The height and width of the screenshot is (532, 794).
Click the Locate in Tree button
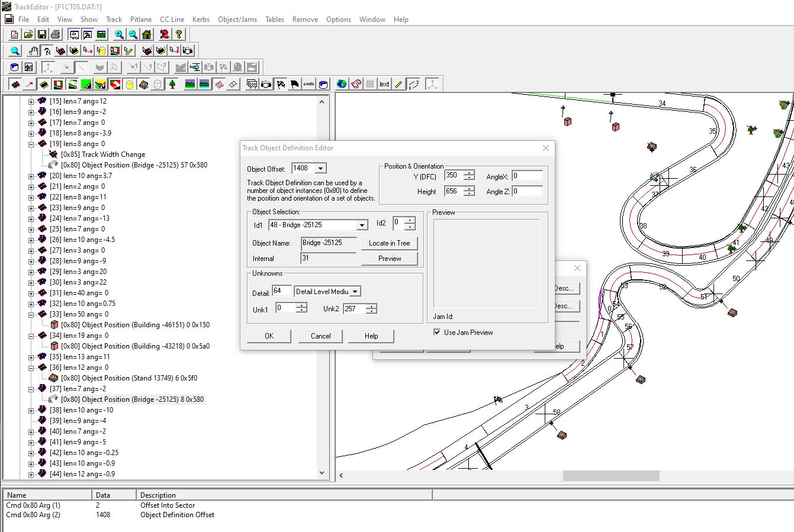[x=389, y=243]
